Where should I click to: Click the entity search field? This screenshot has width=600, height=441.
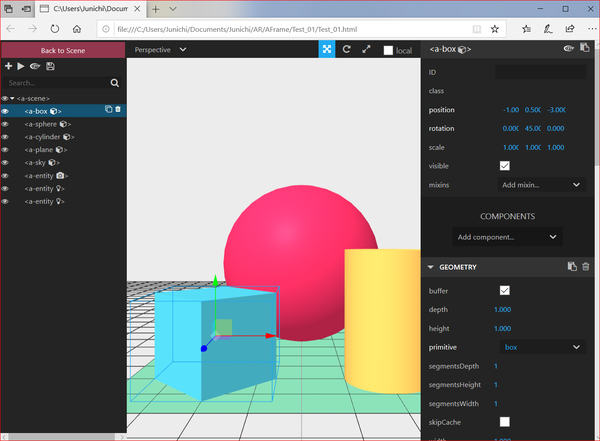55,83
